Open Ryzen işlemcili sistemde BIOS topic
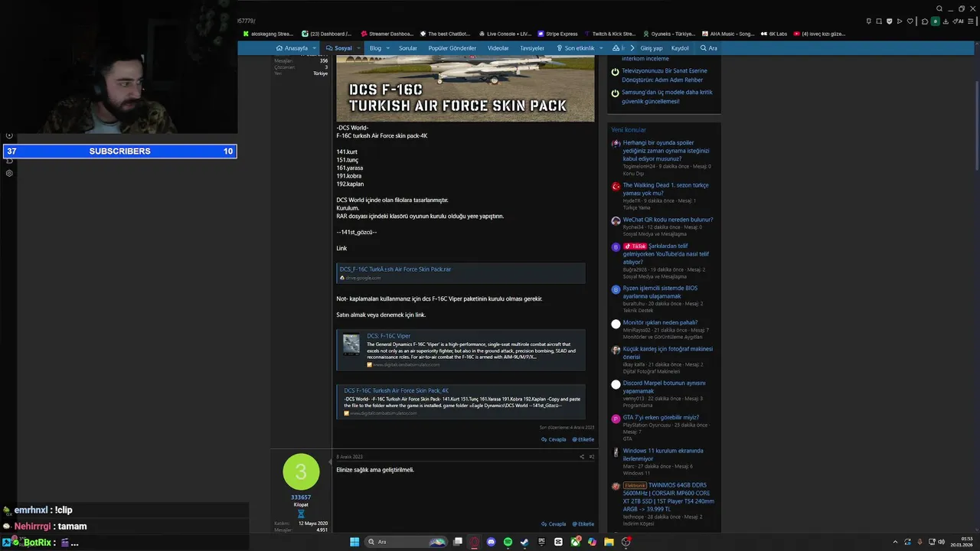 660,292
